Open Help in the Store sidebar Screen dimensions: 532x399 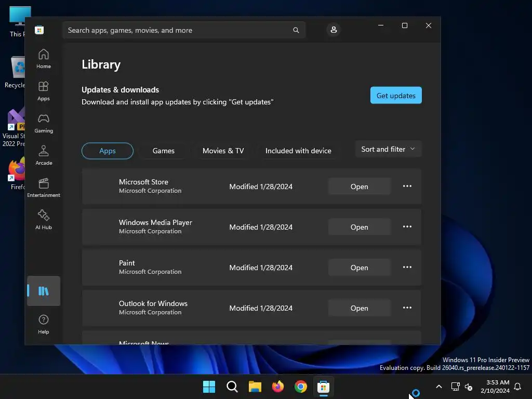point(44,324)
